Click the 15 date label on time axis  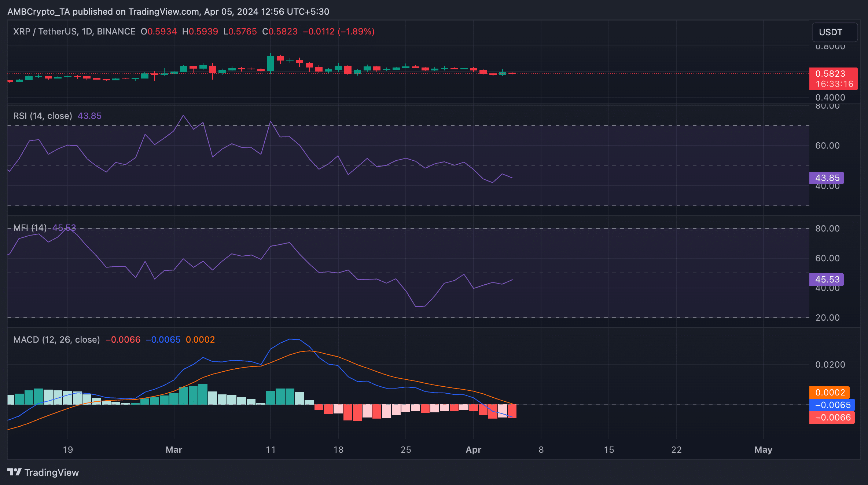[x=609, y=450]
